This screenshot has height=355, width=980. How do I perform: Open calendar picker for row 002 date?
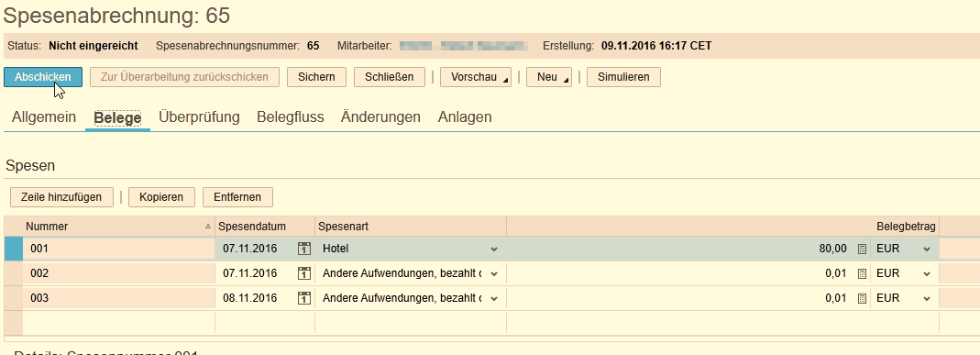pos(303,273)
